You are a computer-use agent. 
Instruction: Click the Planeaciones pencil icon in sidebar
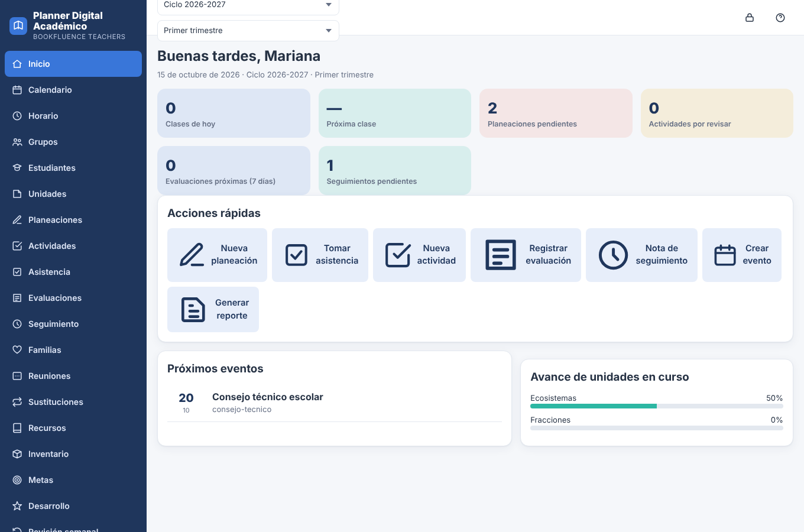click(17, 220)
